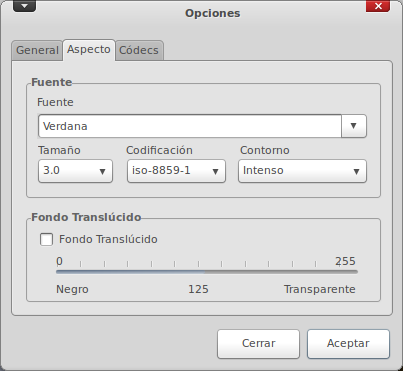Enable the Fondo Translúcido checkbox
The width and height of the screenshot is (403, 371).
point(46,239)
